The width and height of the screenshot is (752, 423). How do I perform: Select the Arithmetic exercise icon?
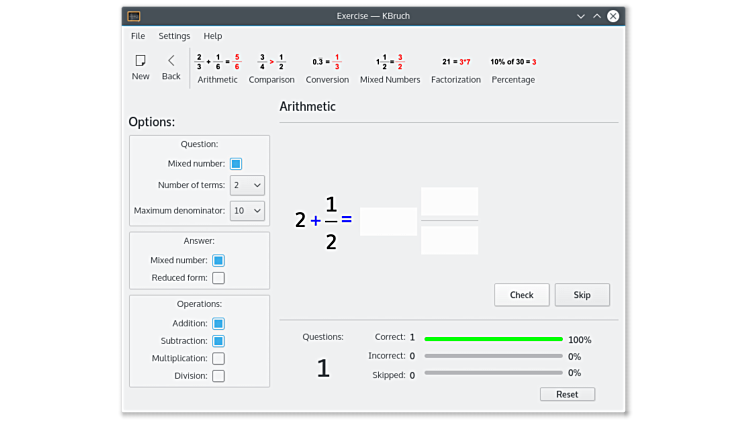coord(217,67)
